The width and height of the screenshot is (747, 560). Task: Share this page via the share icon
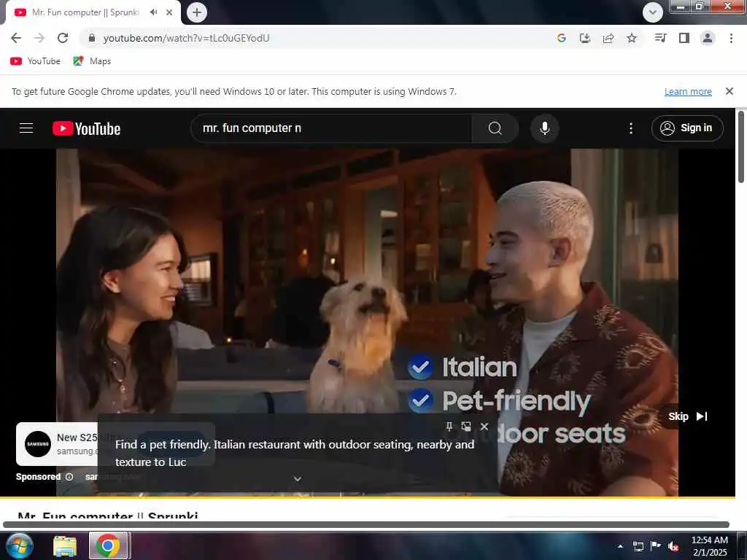click(x=608, y=38)
